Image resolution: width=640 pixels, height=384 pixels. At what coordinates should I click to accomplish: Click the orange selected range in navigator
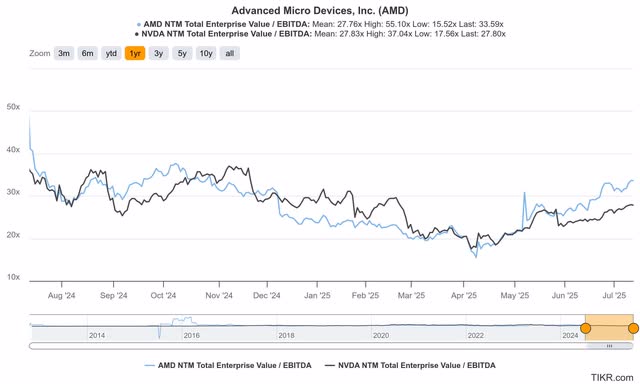pos(609,327)
